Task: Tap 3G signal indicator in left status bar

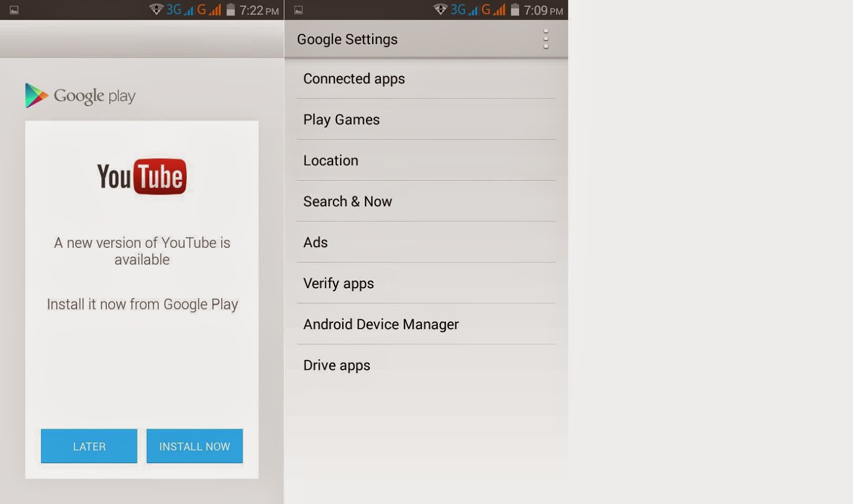Action: click(180, 10)
